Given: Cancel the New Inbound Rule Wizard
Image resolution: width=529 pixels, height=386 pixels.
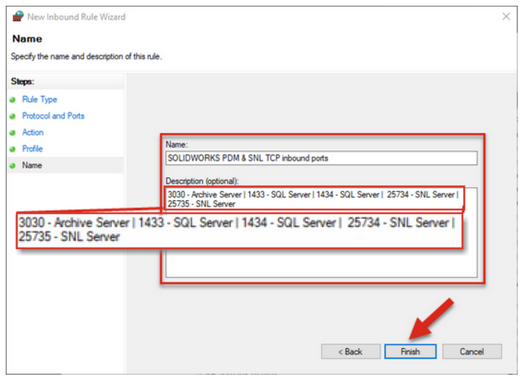Looking at the screenshot, I should 472,351.
